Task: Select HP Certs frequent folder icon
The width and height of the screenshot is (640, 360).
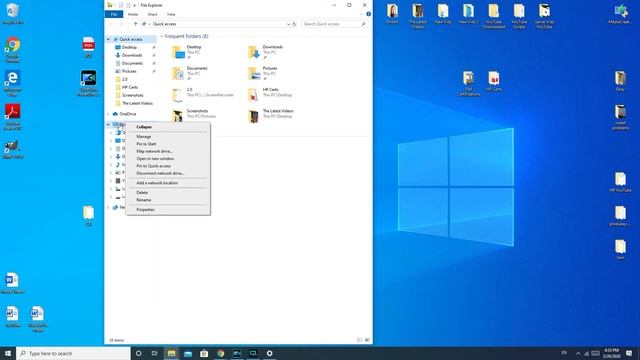Action: click(x=254, y=95)
